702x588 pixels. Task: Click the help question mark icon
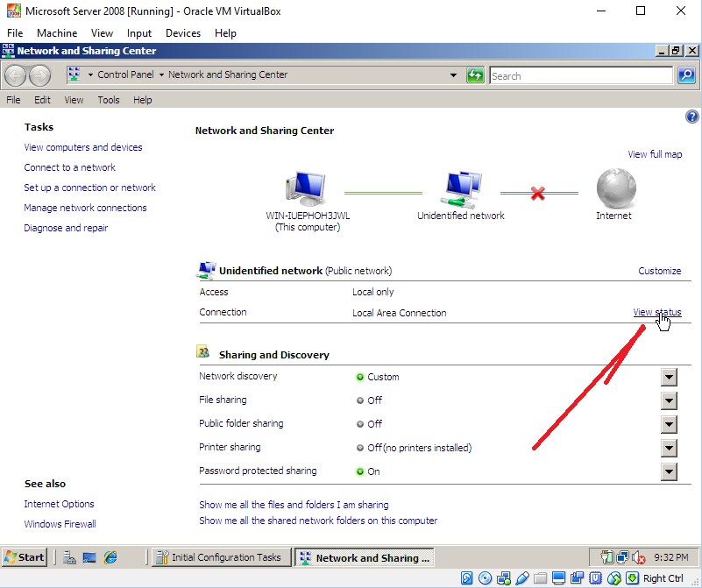pyautogui.click(x=691, y=117)
